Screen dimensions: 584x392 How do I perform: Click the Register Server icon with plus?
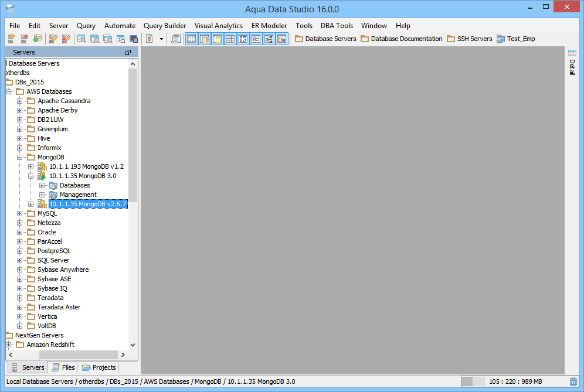(11, 38)
